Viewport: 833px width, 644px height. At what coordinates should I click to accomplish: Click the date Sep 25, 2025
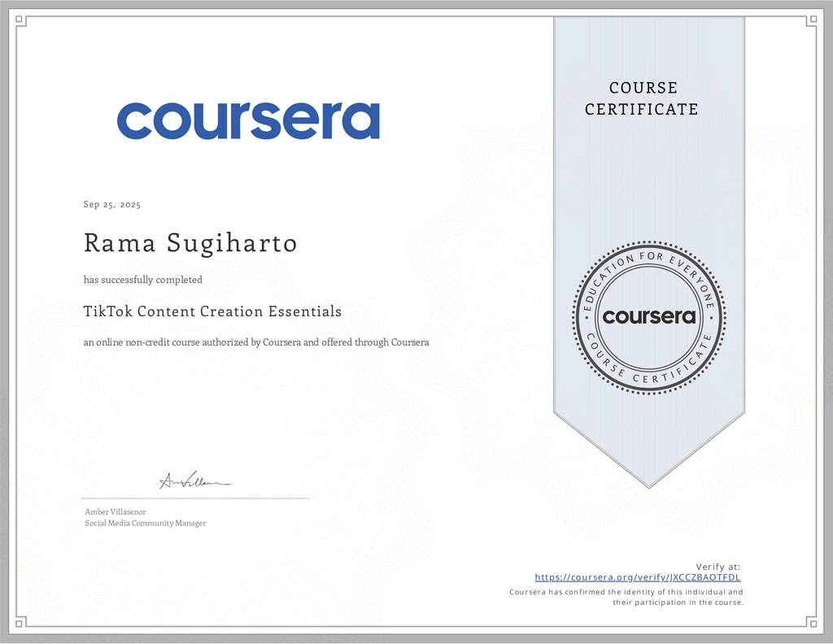tap(112, 205)
